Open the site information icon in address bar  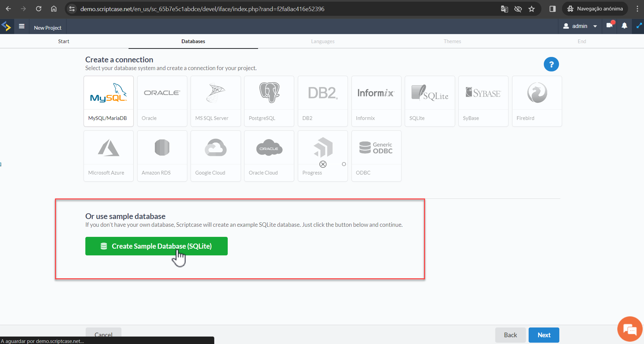[72, 9]
